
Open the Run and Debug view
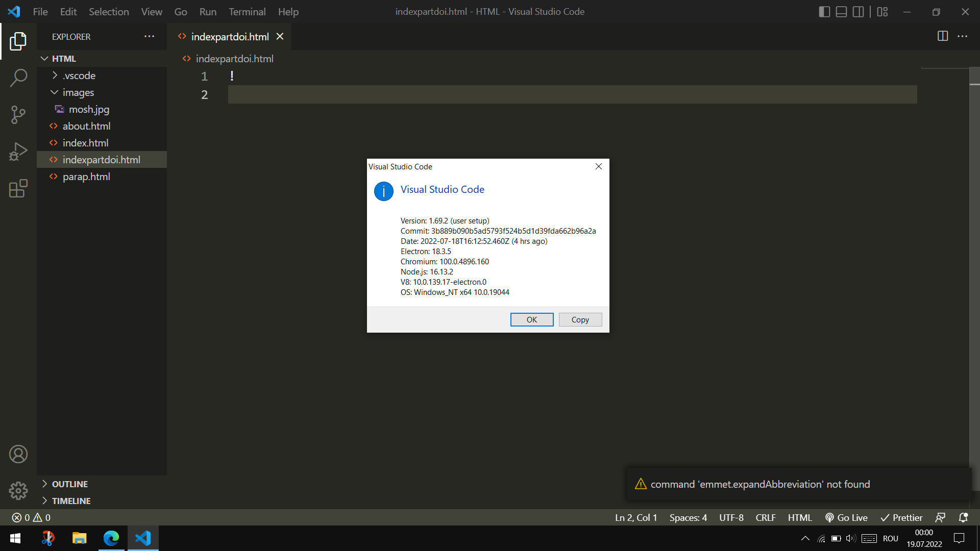click(x=18, y=152)
